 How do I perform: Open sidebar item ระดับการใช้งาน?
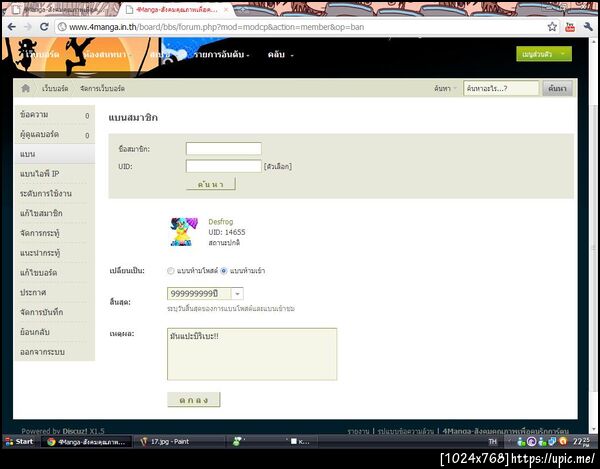[x=54, y=194]
